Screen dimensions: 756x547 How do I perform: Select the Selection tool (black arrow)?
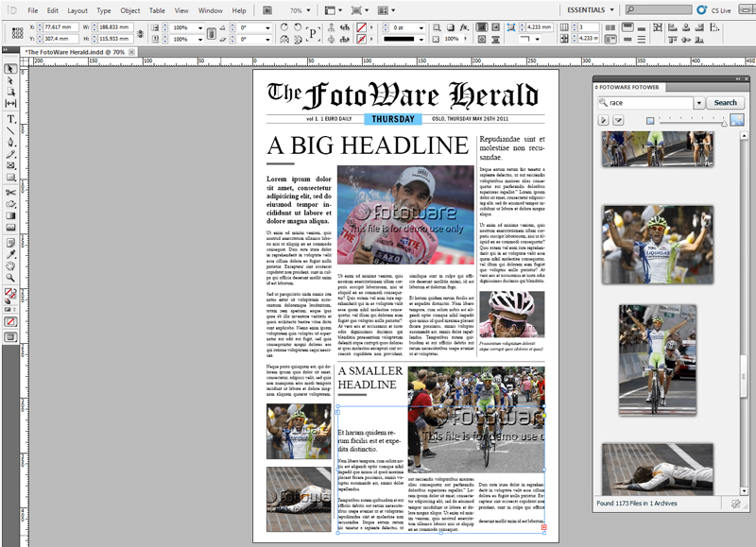[x=10, y=69]
